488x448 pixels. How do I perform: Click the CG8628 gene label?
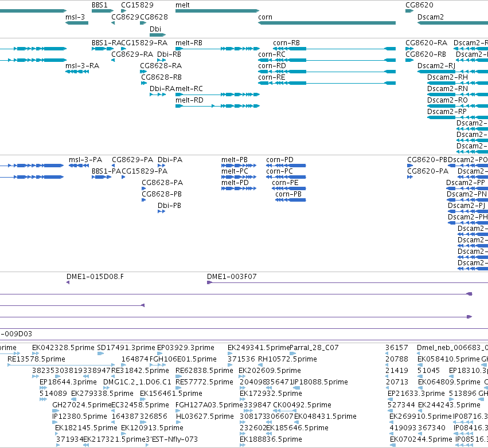[x=154, y=17]
